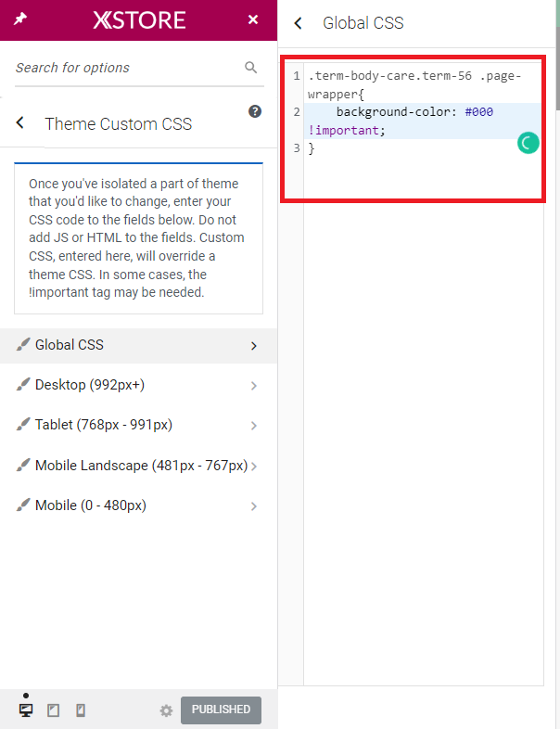Image resolution: width=560 pixels, height=729 pixels.
Task: Open publish settings gear icon
Action: 166,710
